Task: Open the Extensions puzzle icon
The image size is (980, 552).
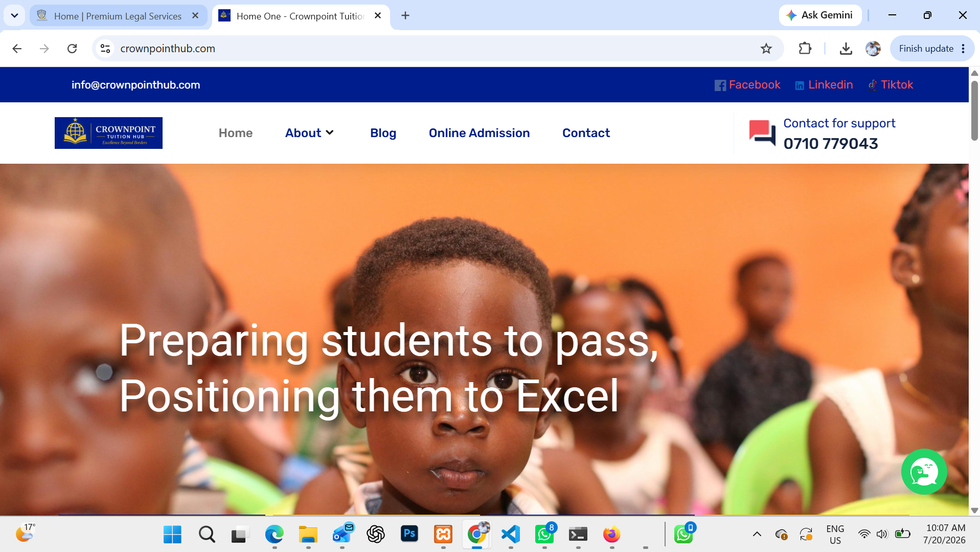Action: click(x=805, y=49)
